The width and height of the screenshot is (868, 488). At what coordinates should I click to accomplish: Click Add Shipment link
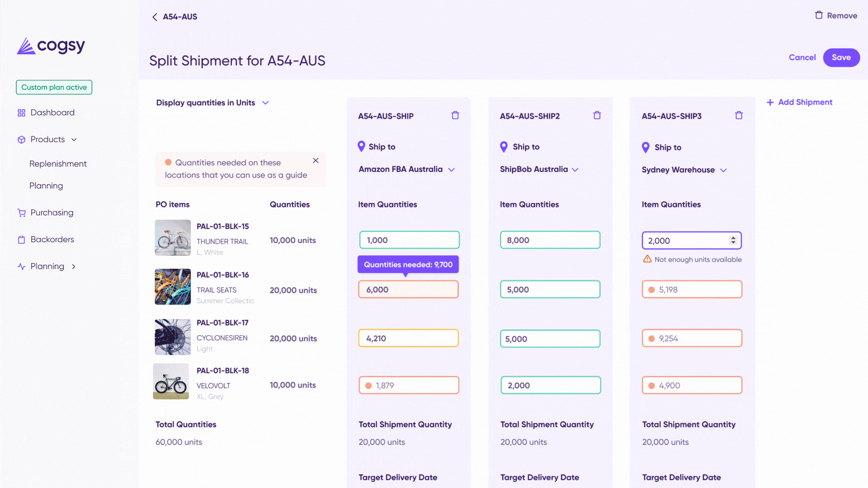[799, 102]
